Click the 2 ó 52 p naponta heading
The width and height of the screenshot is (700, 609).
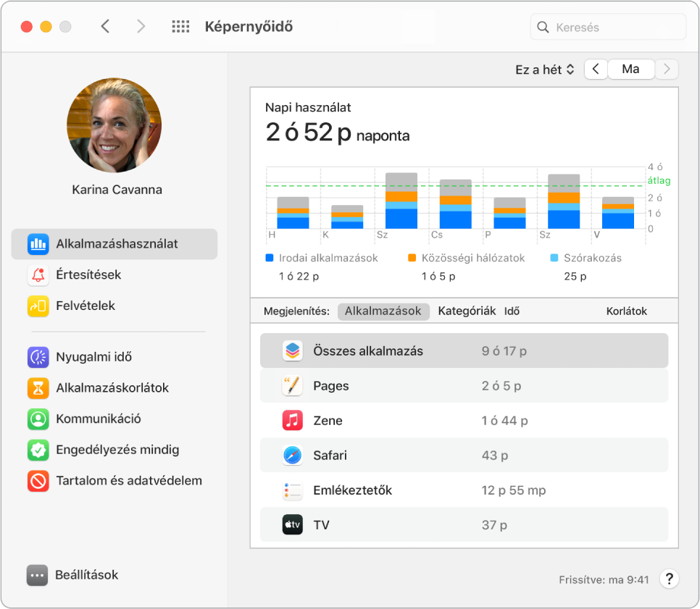click(337, 133)
